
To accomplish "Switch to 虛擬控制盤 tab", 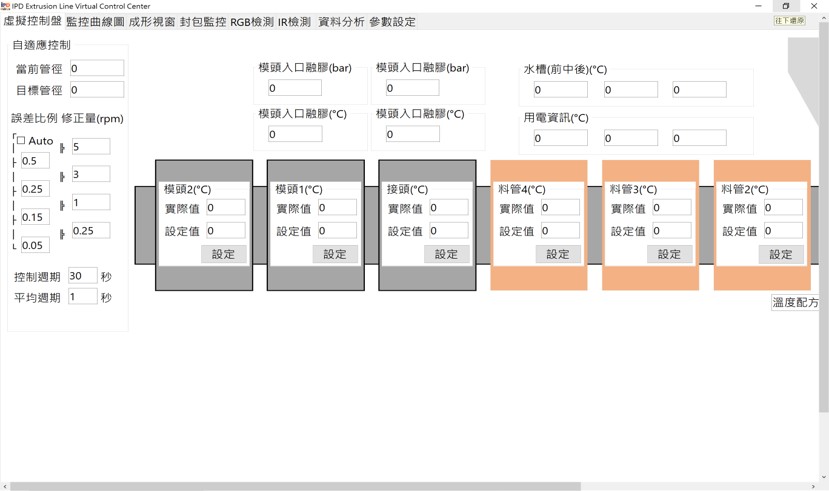I will pos(32,21).
